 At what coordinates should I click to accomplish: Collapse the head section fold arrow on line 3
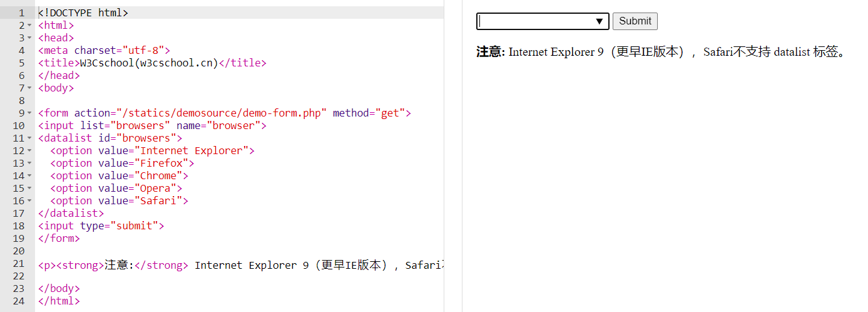pyautogui.click(x=29, y=38)
